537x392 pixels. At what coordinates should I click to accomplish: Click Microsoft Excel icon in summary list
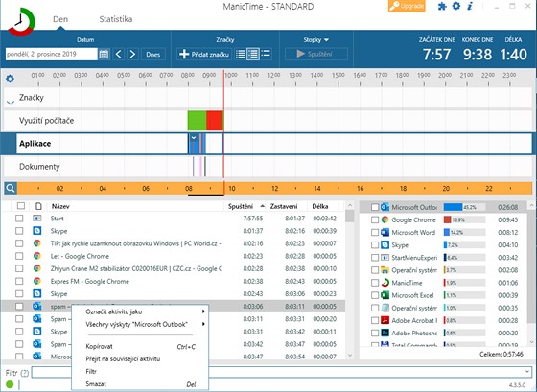385,295
